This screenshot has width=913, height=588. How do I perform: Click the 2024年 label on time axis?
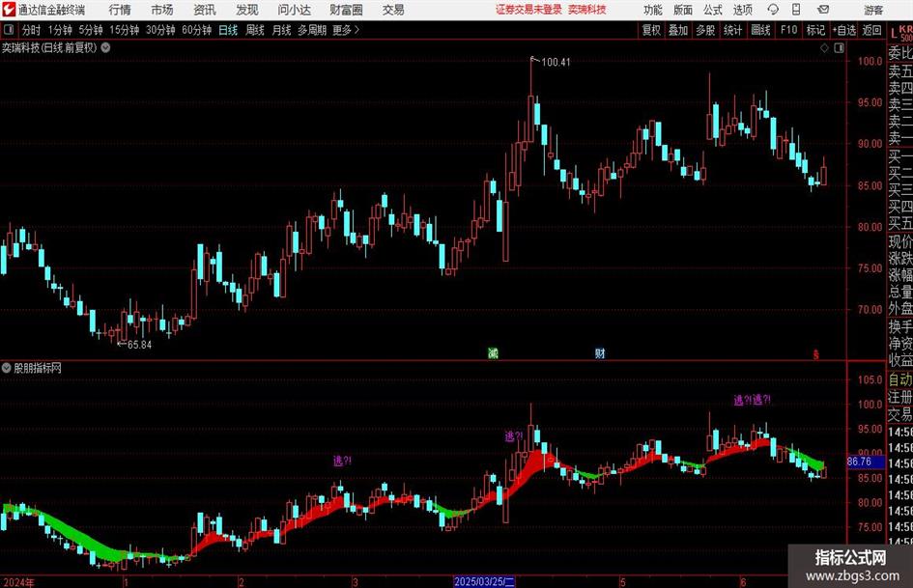tap(18, 581)
